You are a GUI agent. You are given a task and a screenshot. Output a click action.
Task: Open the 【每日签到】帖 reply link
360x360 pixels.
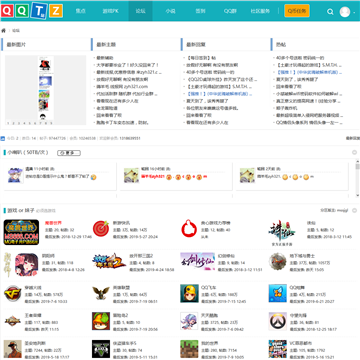coord(201,58)
